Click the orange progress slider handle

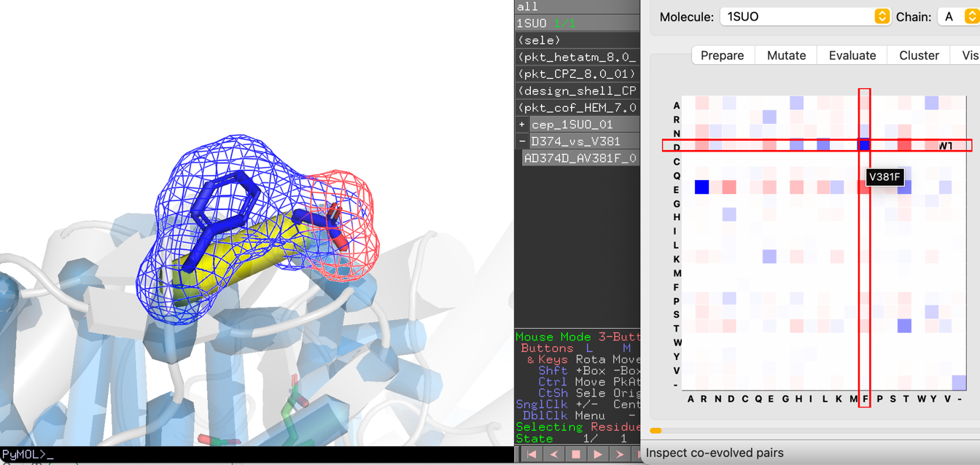[x=656, y=431]
